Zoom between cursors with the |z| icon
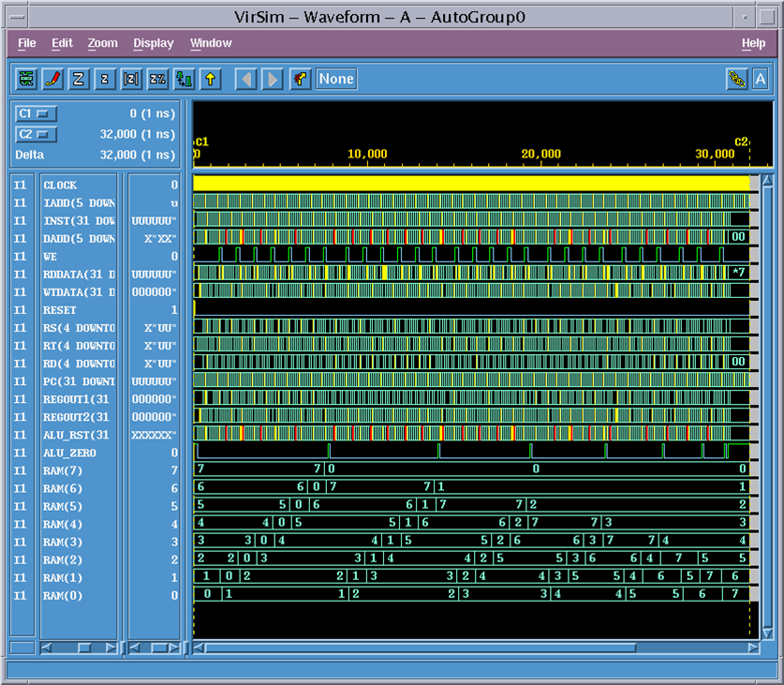The height and width of the screenshot is (685, 784). click(x=131, y=79)
